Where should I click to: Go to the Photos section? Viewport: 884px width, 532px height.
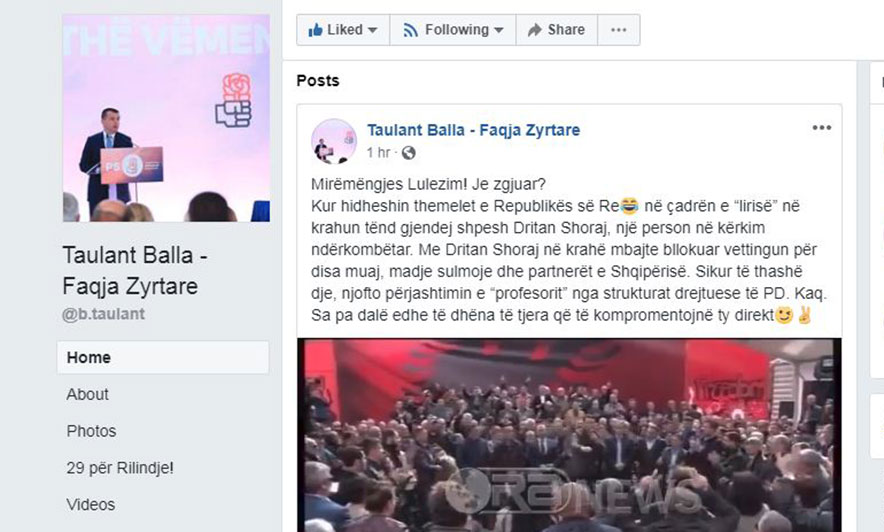91,431
